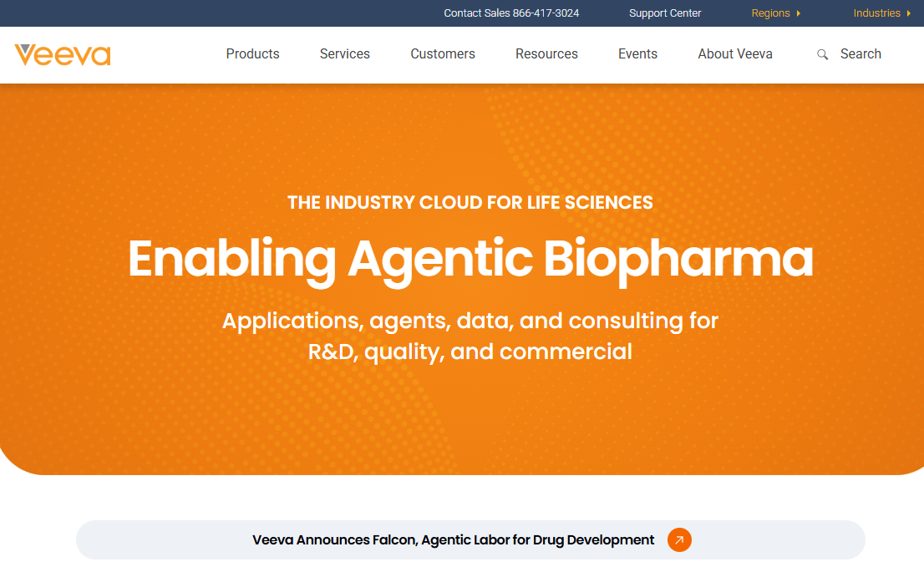Open the Veeva Announces Falcon headline
The height and width of the screenshot is (572, 924).
point(453,540)
